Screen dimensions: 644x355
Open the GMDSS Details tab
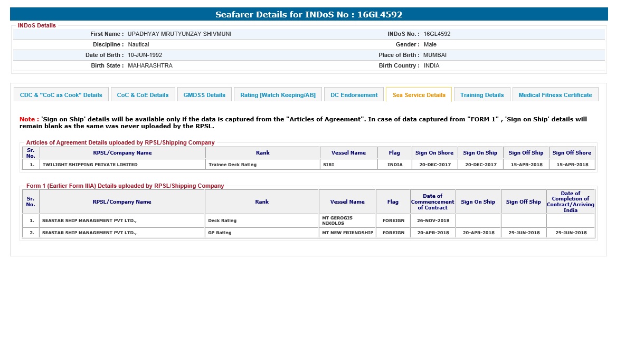(204, 95)
